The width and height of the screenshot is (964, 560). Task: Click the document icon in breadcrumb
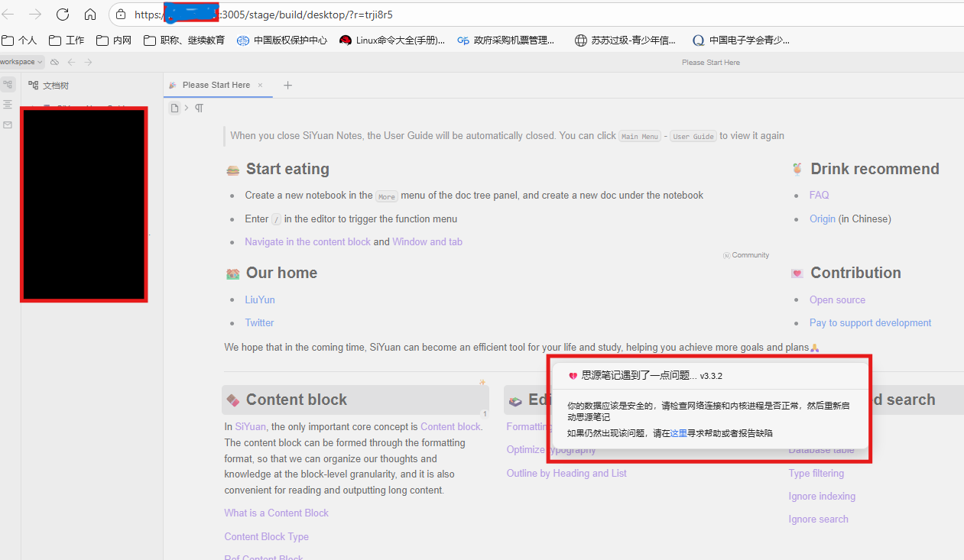pyautogui.click(x=174, y=108)
